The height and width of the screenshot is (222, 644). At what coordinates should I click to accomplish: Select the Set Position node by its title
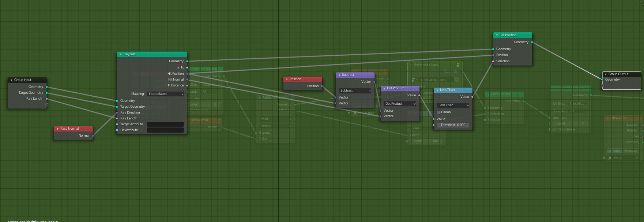pyautogui.click(x=508, y=35)
